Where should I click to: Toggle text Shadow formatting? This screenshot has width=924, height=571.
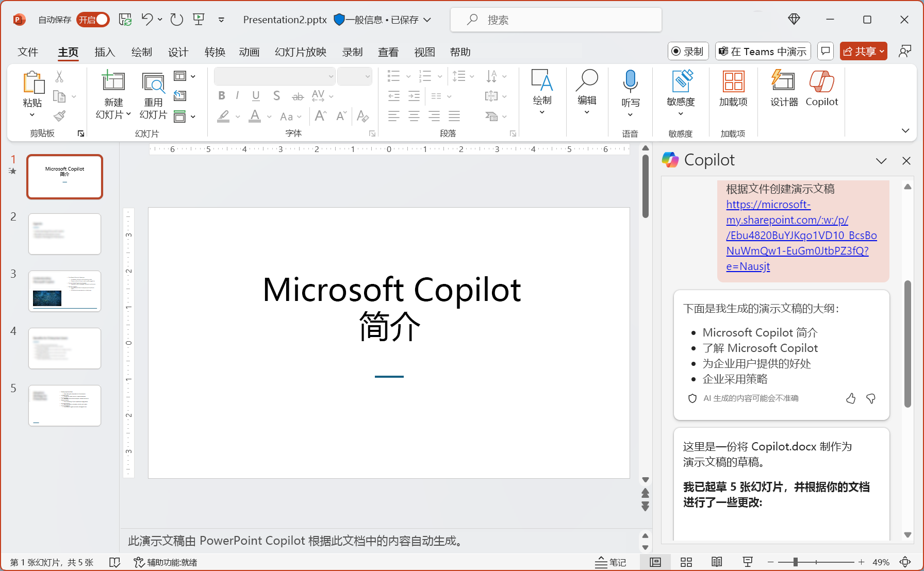click(x=276, y=96)
